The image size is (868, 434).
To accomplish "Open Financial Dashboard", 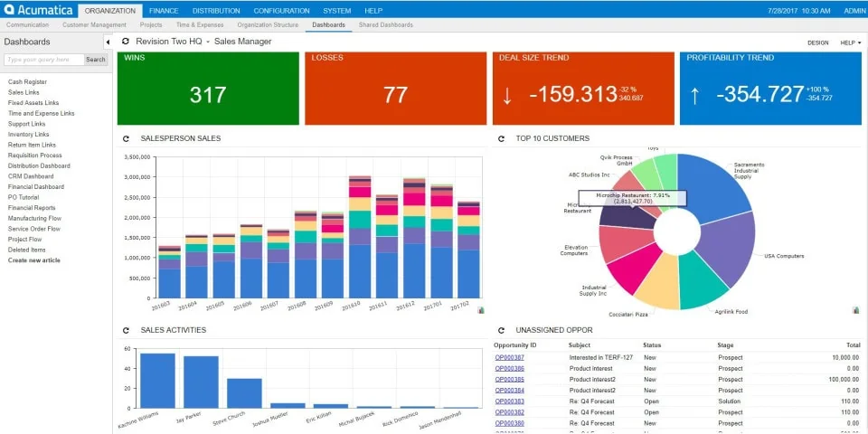I will (36, 187).
